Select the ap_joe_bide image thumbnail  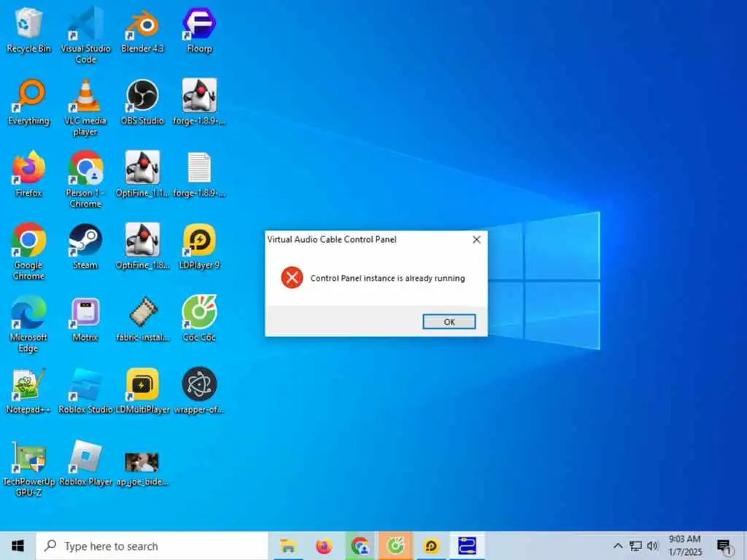pyautogui.click(x=142, y=469)
